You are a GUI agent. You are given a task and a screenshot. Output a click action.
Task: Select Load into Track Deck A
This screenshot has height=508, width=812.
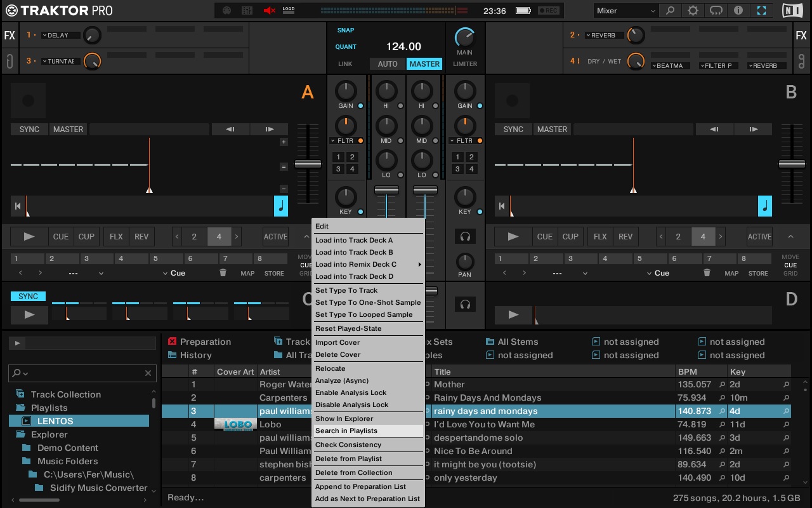point(368,240)
